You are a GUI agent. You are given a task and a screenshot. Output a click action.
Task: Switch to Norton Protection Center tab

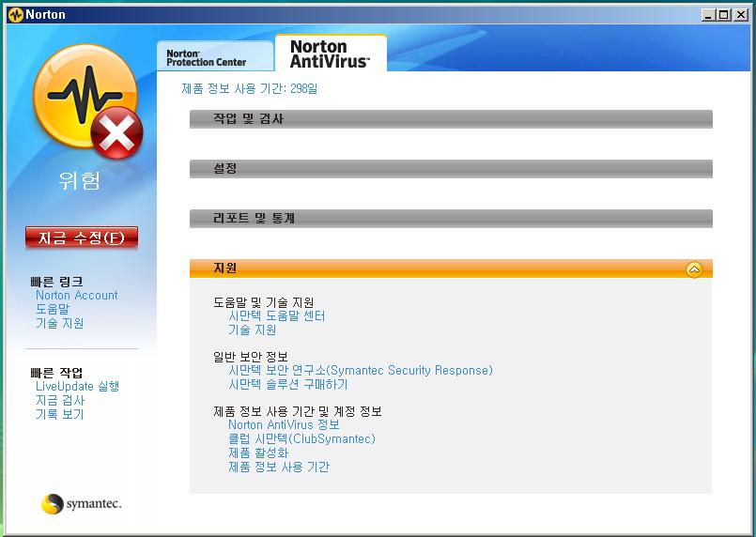[x=215, y=57]
